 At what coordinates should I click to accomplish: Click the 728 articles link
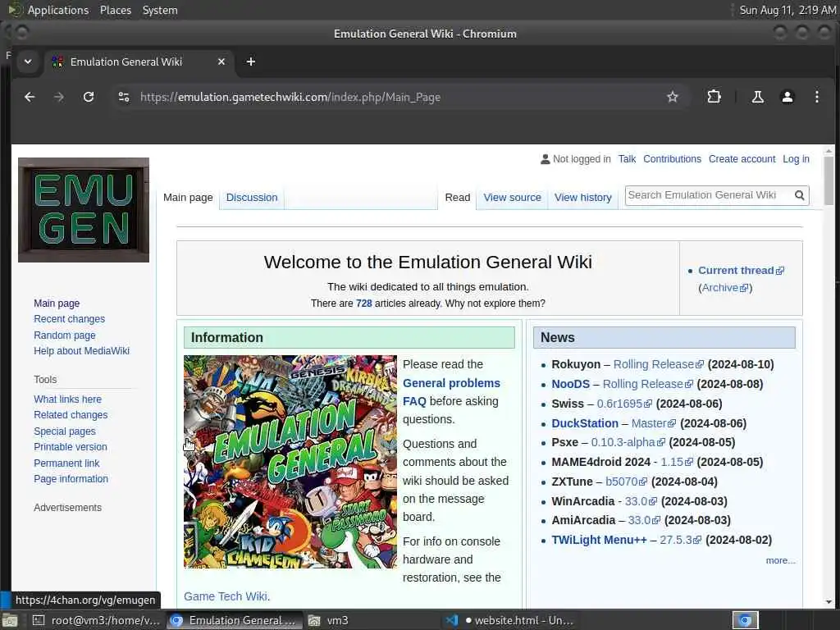coord(363,304)
